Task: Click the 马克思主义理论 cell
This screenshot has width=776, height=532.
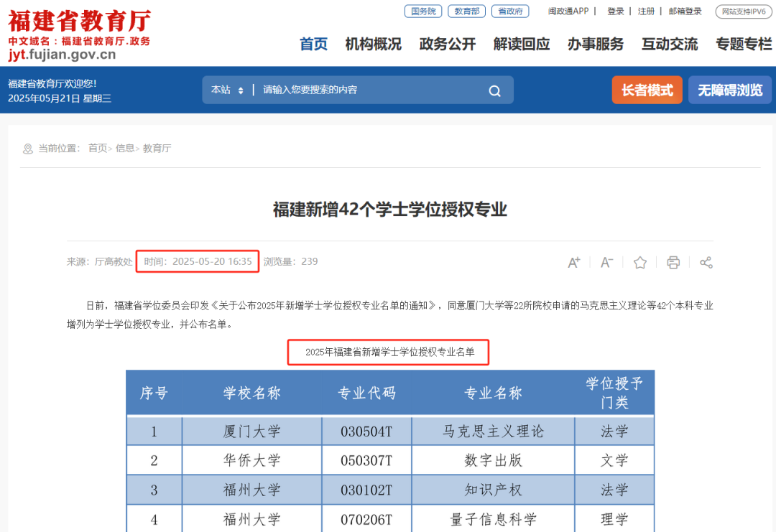Action: 493,431
